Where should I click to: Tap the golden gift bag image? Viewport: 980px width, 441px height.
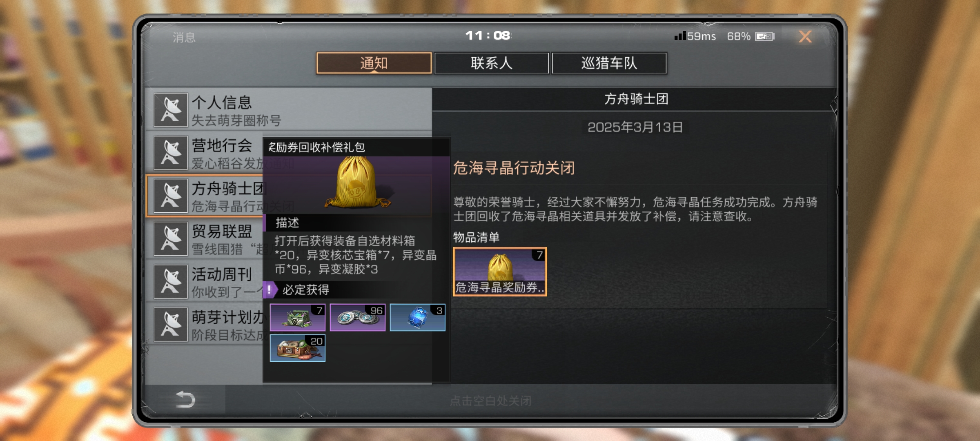pyautogui.click(x=356, y=183)
